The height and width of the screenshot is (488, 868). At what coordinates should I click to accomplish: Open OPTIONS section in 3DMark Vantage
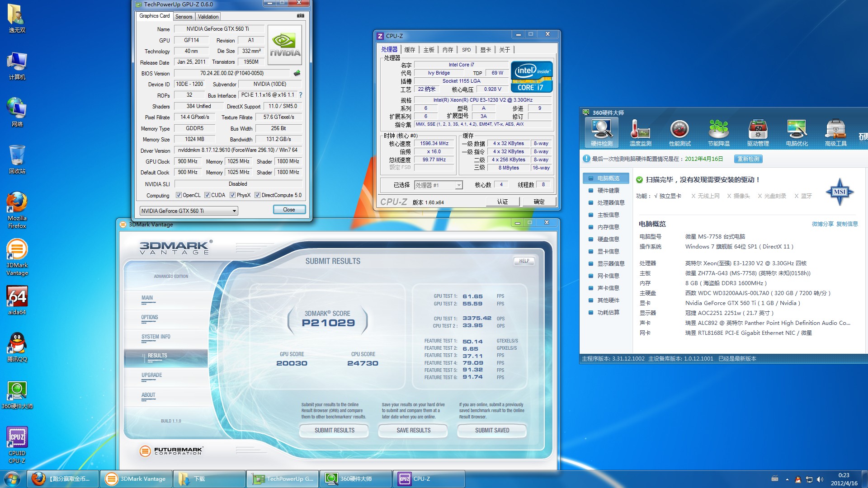click(150, 318)
